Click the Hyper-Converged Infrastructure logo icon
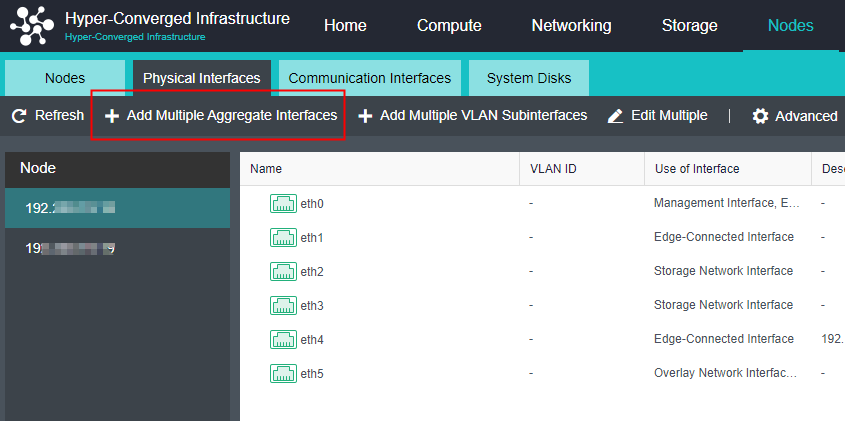This screenshot has height=421, width=845. tap(32, 25)
